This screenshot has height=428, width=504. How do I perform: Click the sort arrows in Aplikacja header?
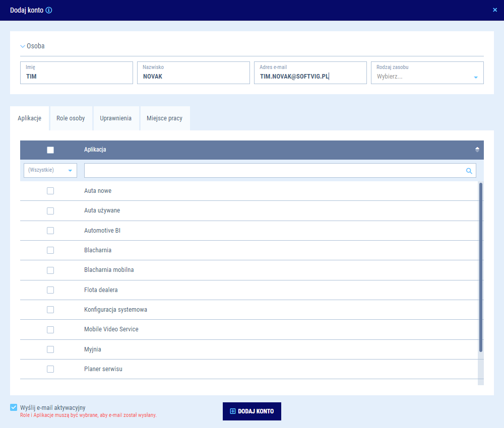pos(477,150)
